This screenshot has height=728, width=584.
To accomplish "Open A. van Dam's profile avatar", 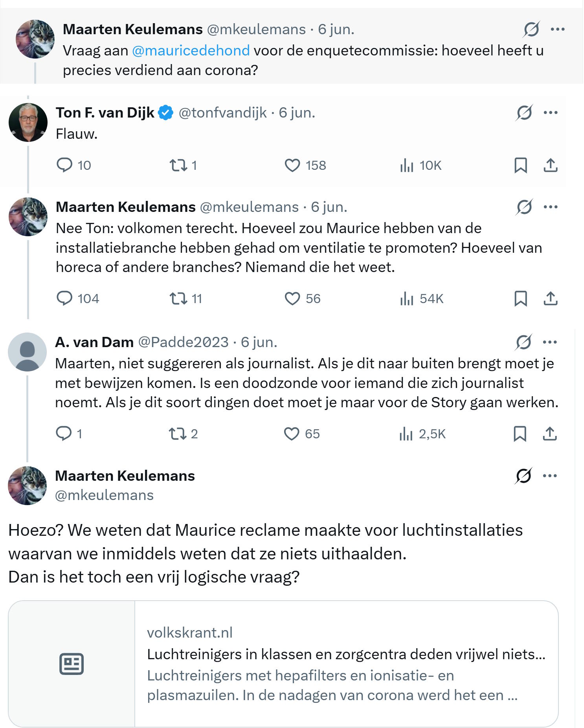I will click(28, 352).
